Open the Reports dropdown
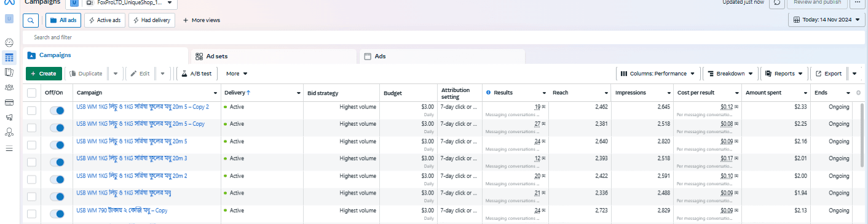The width and height of the screenshot is (868, 224). point(784,74)
